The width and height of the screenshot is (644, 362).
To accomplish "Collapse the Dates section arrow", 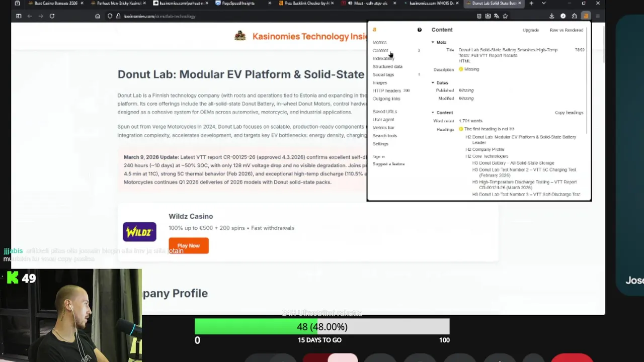I will click(x=433, y=82).
